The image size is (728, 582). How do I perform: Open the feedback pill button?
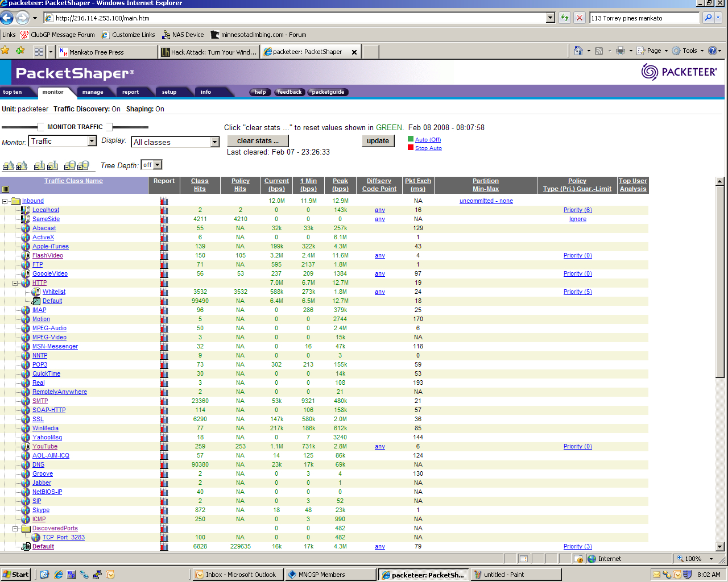click(x=289, y=92)
